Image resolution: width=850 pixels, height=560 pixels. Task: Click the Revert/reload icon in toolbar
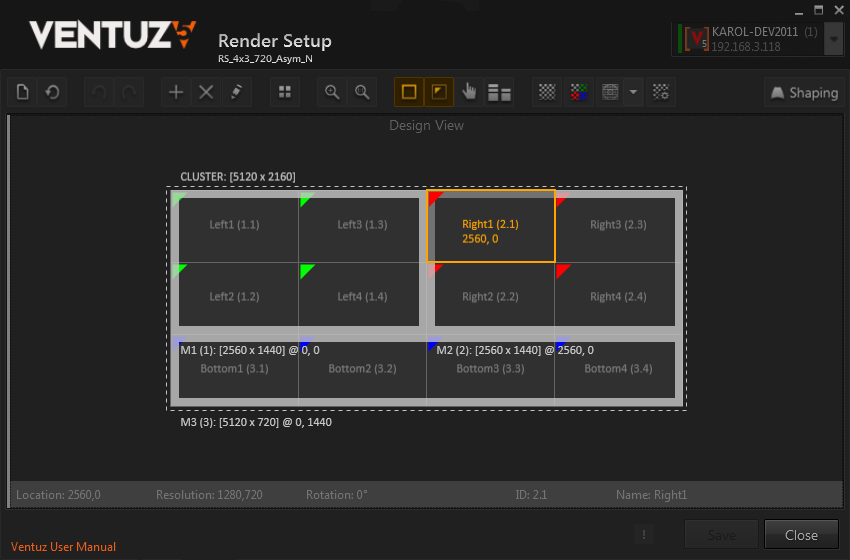pyautogui.click(x=52, y=92)
